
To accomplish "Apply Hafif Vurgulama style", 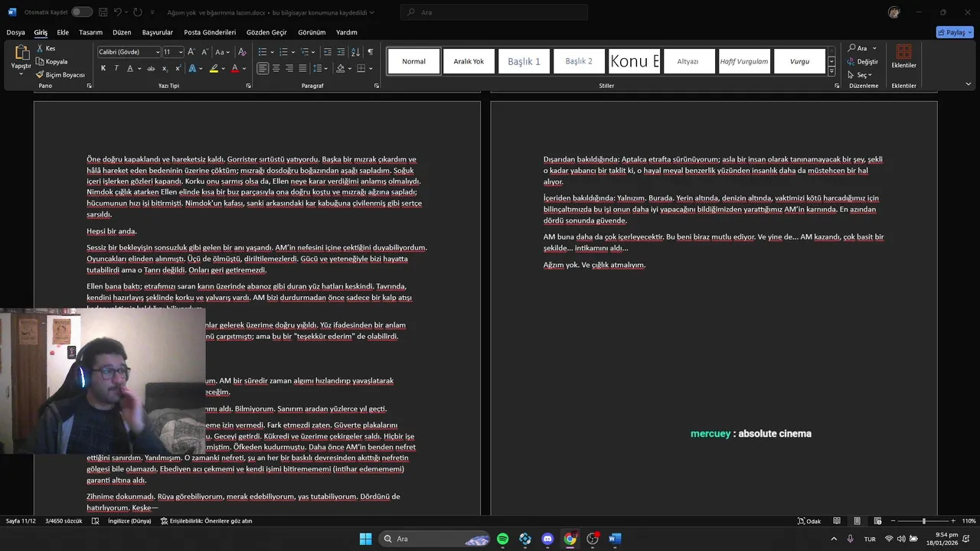I will point(744,61).
